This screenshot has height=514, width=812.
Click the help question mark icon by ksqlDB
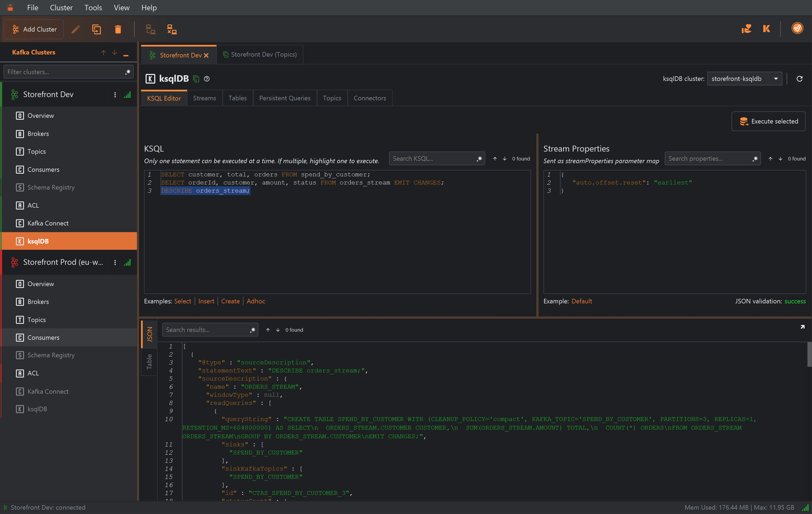click(207, 79)
